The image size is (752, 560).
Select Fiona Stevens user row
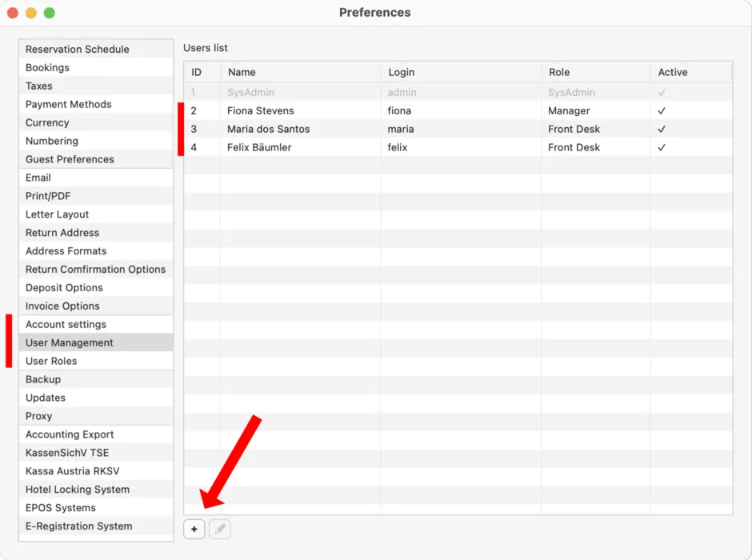pyautogui.click(x=458, y=110)
